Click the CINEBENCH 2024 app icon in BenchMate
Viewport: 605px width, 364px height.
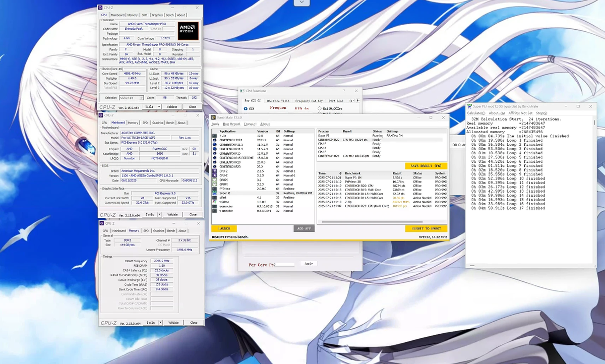pyautogui.click(x=215, y=140)
